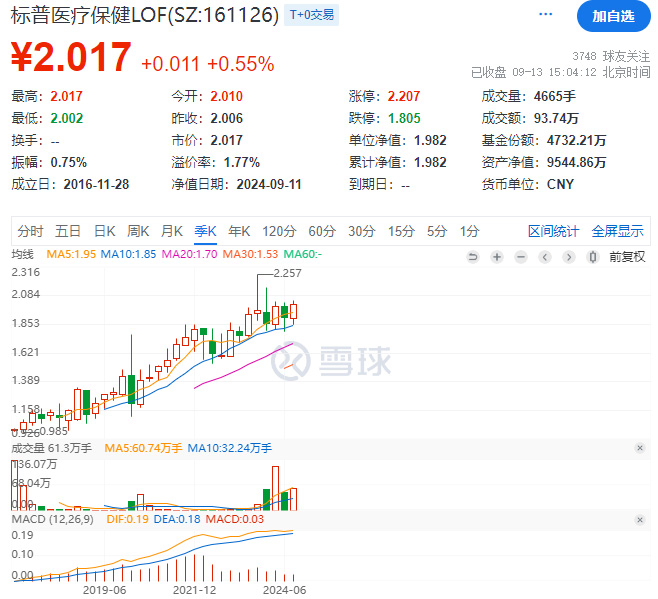
Task: Open the 前复权 adjustment dropdown
Action: click(627, 256)
